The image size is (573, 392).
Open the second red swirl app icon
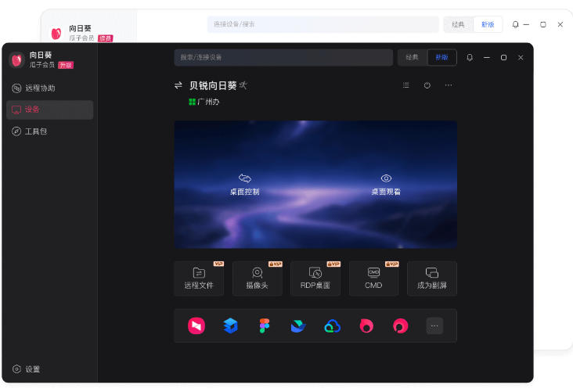(x=400, y=325)
